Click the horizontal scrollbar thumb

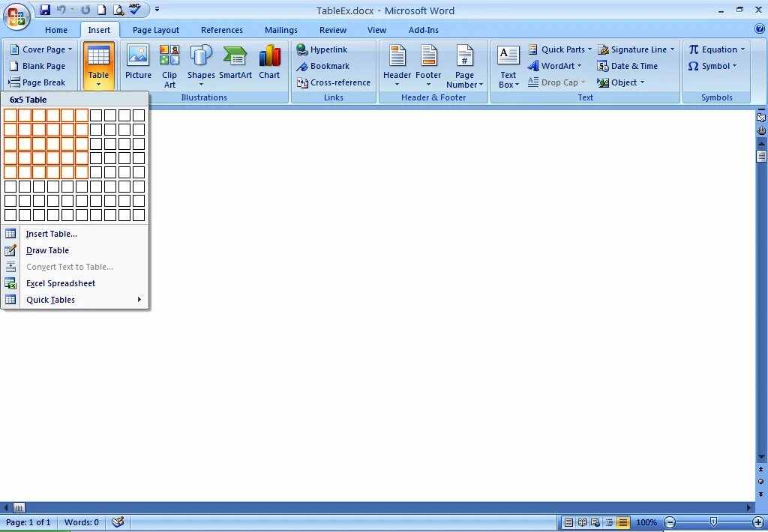(x=19, y=507)
